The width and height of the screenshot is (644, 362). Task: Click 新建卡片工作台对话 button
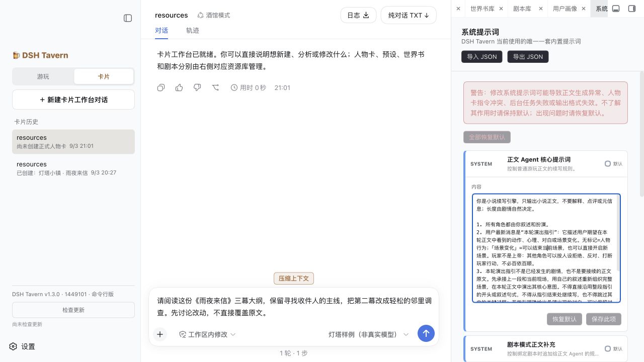[73, 100]
